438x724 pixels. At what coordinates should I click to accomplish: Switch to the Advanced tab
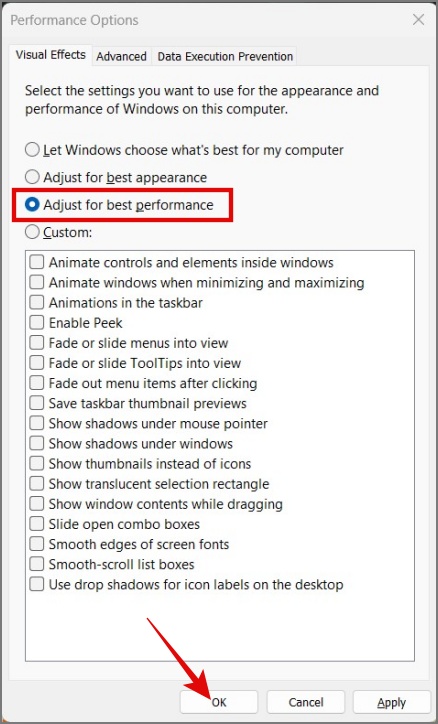click(121, 56)
